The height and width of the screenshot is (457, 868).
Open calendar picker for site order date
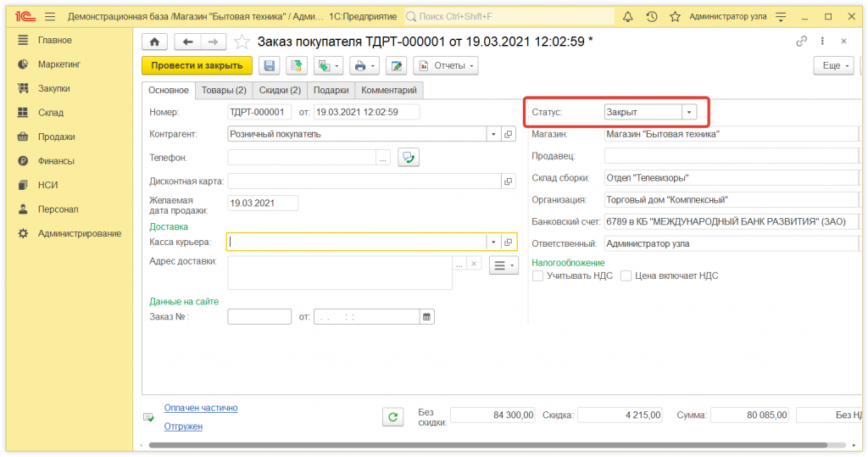coord(426,316)
